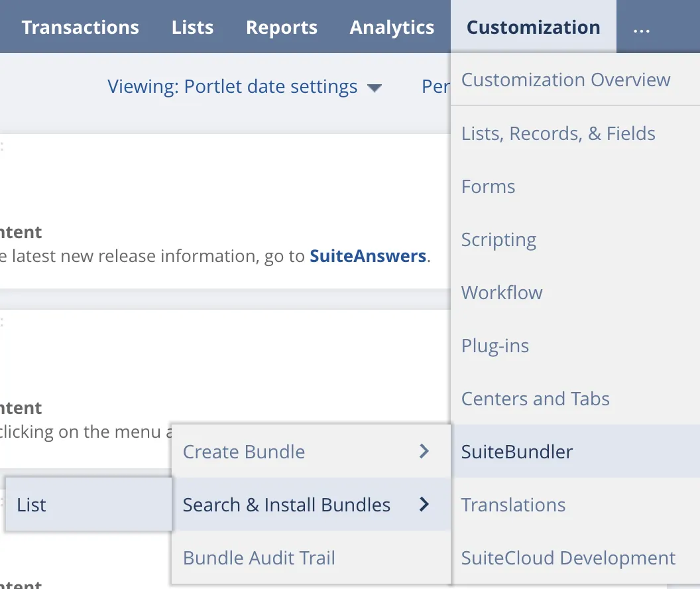
Task: Open the Plug-ins entry
Action: 575,346
